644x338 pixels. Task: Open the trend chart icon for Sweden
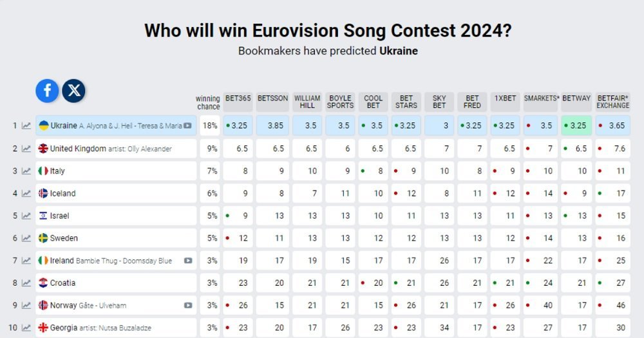[x=26, y=238]
